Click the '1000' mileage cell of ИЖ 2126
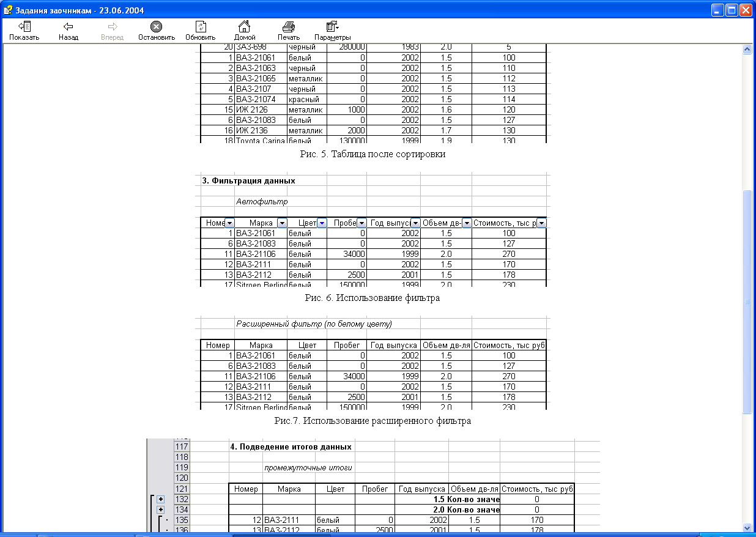The height and width of the screenshot is (537, 756). click(347, 109)
